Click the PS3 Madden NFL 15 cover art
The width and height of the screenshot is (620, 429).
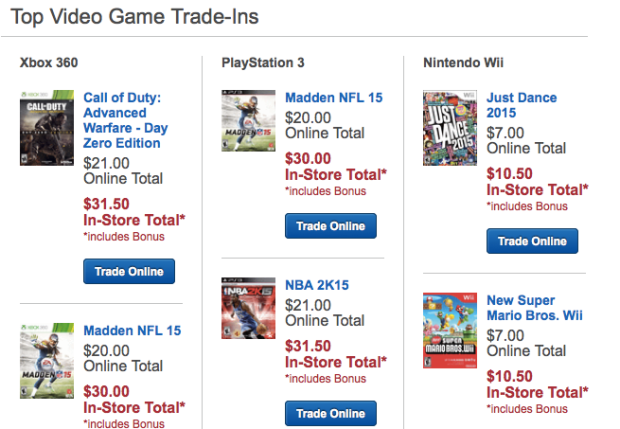[248, 121]
